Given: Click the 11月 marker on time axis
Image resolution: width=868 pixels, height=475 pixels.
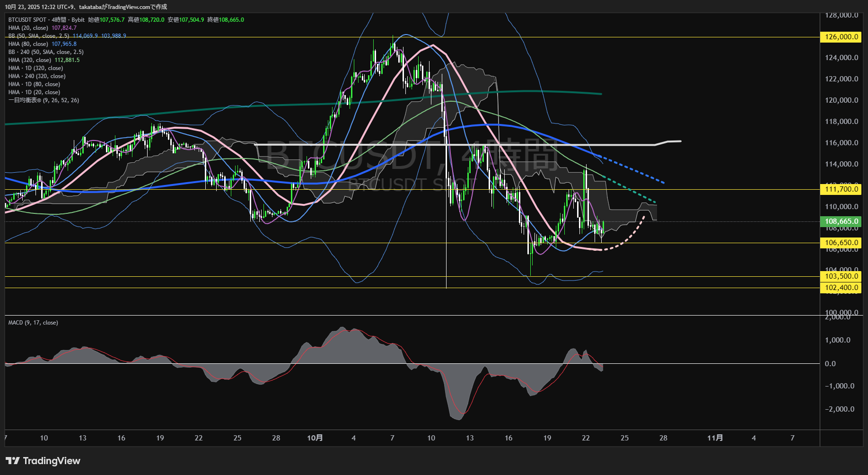Looking at the screenshot, I should [x=715, y=438].
